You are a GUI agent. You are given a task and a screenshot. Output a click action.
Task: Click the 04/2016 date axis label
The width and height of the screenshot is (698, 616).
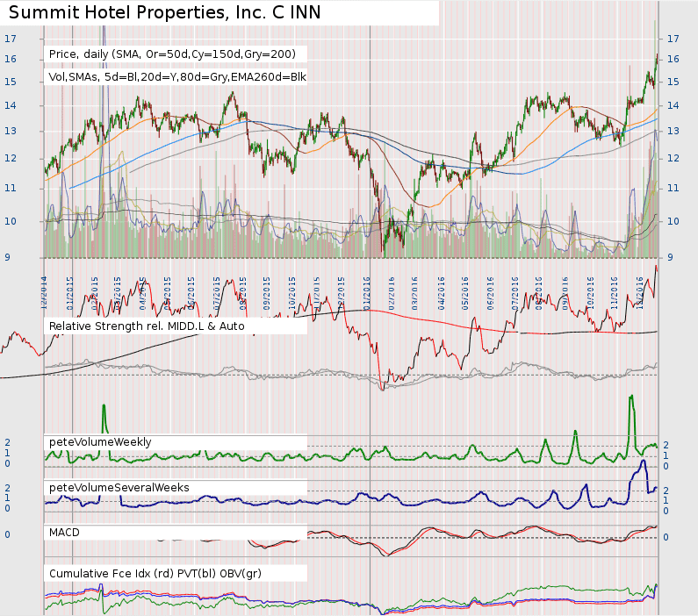[x=441, y=293]
